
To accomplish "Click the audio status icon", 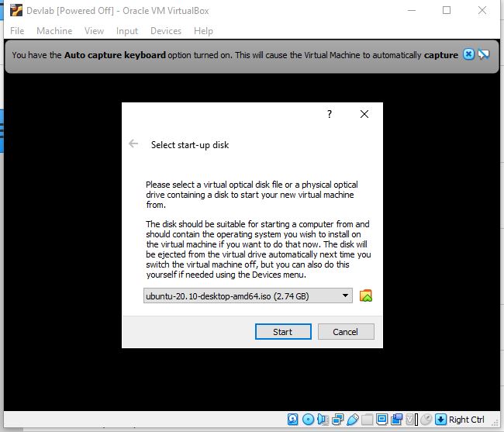I will pos(323,420).
